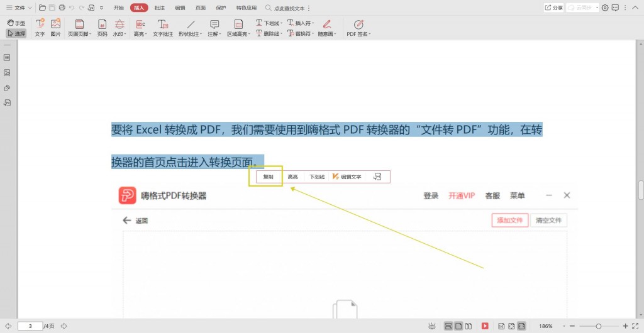The height and width of the screenshot is (333, 644).
Task: Click 复制 in the floating selection toolbar
Action: 268,177
